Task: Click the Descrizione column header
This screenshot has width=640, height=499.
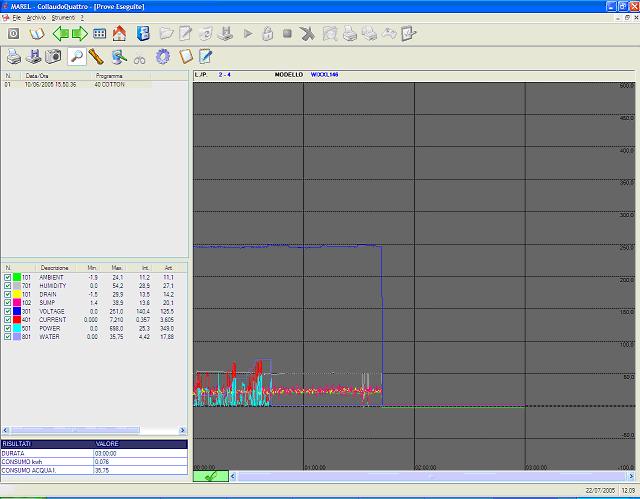Action: tap(52, 268)
